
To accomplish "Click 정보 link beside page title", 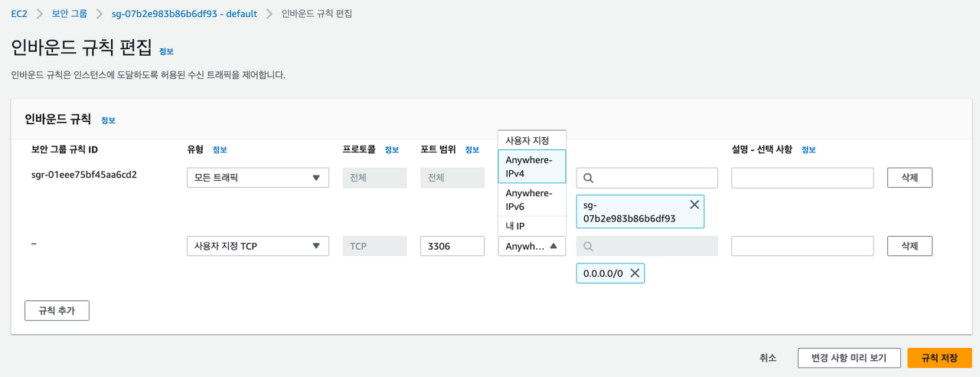I will (x=166, y=51).
